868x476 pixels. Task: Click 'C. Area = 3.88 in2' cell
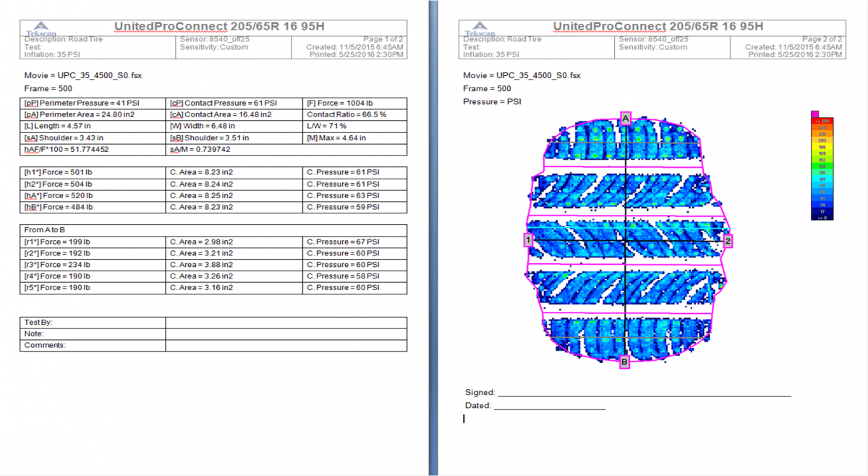tap(234, 265)
